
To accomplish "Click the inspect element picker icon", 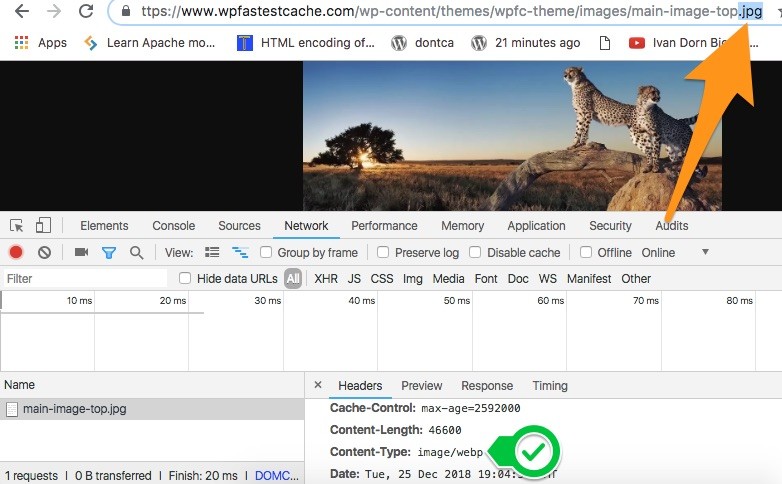I will tap(17, 226).
